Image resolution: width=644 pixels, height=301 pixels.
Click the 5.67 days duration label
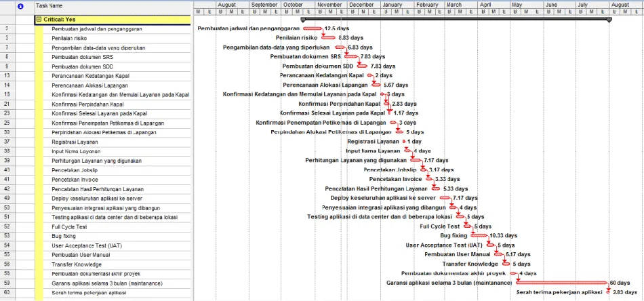pyautogui.click(x=396, y=85)
